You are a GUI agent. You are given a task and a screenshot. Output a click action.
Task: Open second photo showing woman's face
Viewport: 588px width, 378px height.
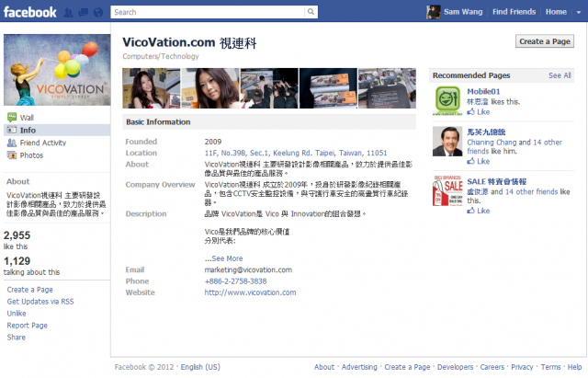click(210, 88)
